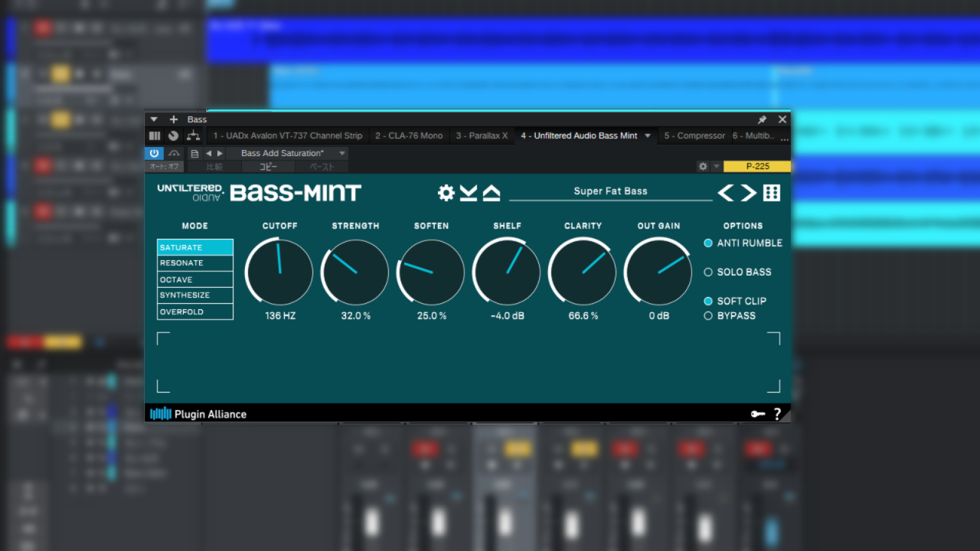Open the routing view icon
Viewport: 980px width, 551px height.
click(x=193, y=135)
